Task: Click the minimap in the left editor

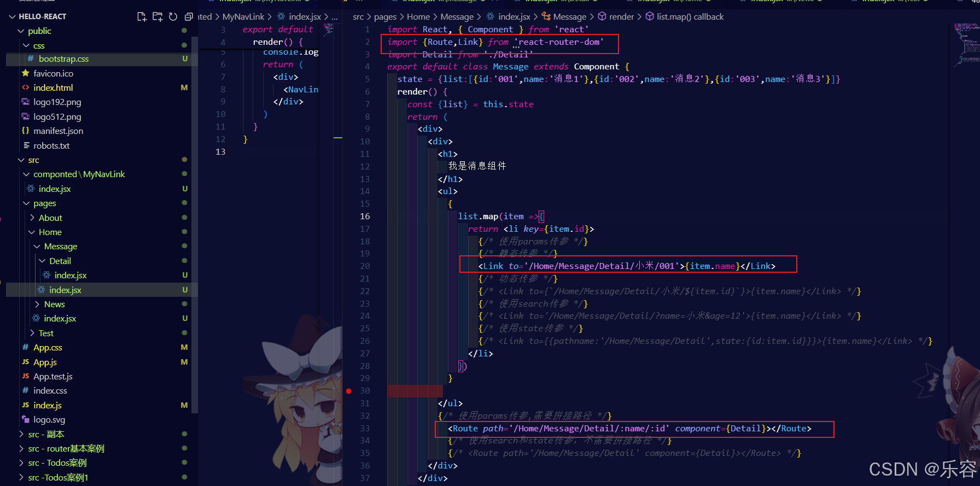Action: [328, 31]
